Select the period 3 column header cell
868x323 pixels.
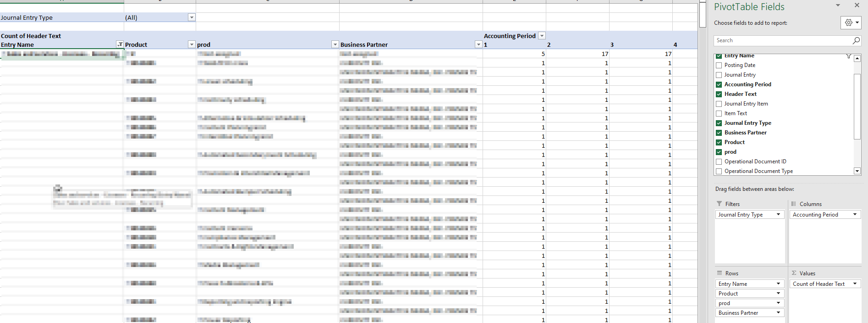coord(641,45)
